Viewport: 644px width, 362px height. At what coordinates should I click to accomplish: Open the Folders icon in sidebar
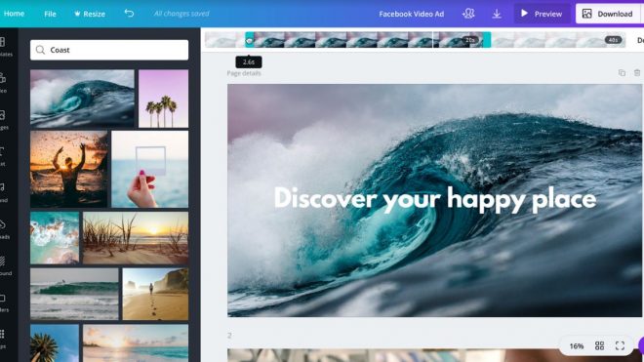3,298
